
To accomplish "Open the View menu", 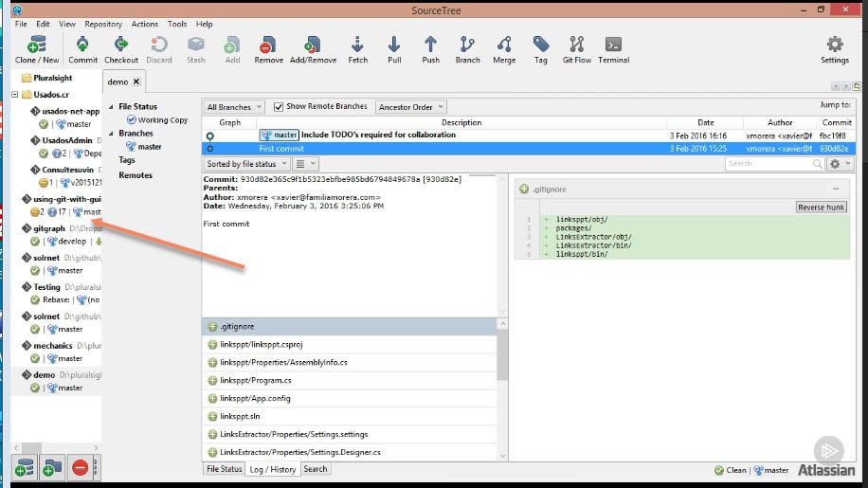I will click(x=67, y=24).
